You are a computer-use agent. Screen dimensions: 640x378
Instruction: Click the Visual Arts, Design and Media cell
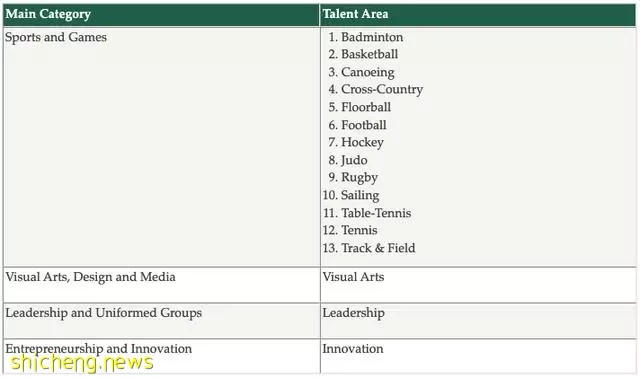[x=161, y=285]
